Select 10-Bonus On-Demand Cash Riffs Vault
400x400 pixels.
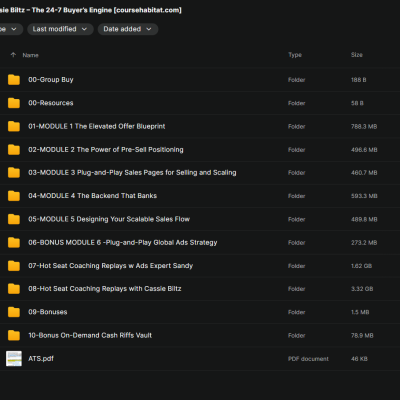(90, 335)
